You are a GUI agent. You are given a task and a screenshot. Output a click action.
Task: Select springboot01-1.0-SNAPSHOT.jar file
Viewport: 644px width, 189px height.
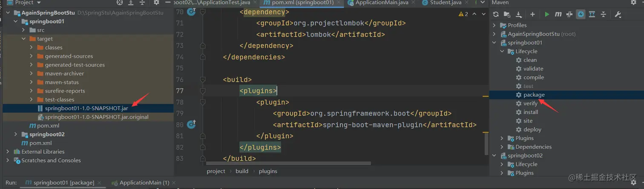coord(86,108)
